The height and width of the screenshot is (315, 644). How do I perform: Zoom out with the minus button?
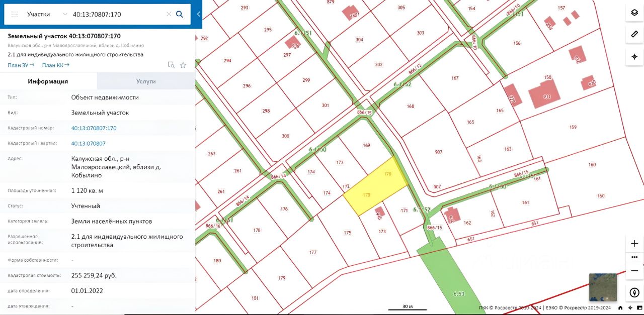point(634,270)
